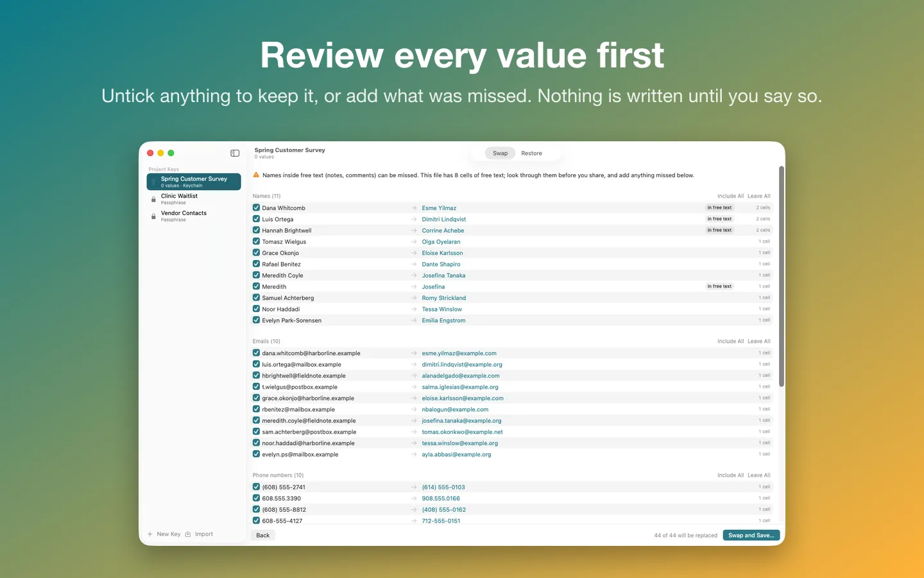Click the vertical scrollbar of the value list
The image size is (924, 578).
pyautogui.click(x=782, y=276)
